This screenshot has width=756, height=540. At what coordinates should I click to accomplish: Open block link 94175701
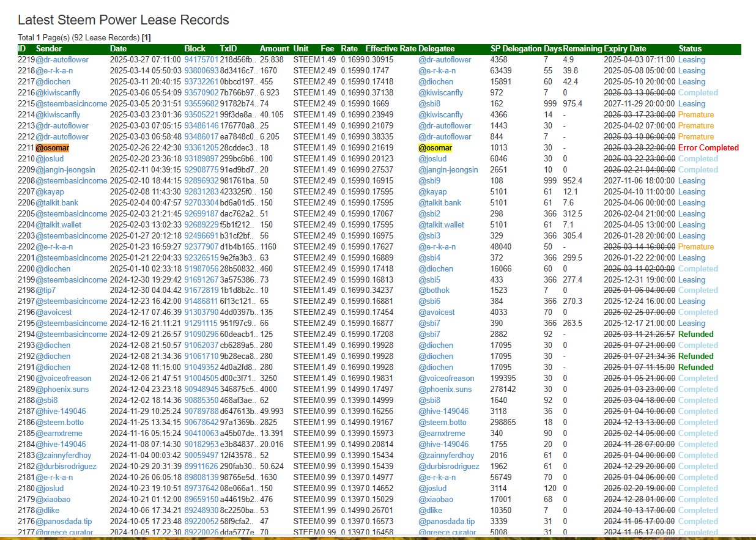[201, 60]
